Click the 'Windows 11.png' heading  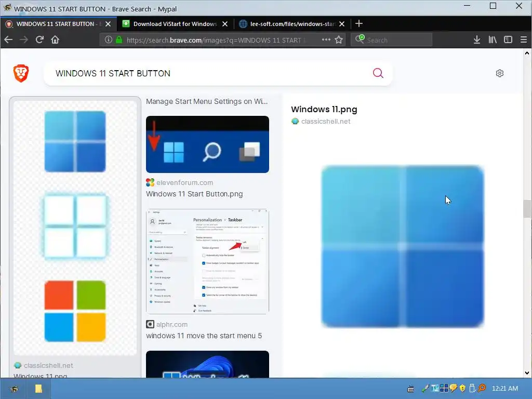[324, 109]
